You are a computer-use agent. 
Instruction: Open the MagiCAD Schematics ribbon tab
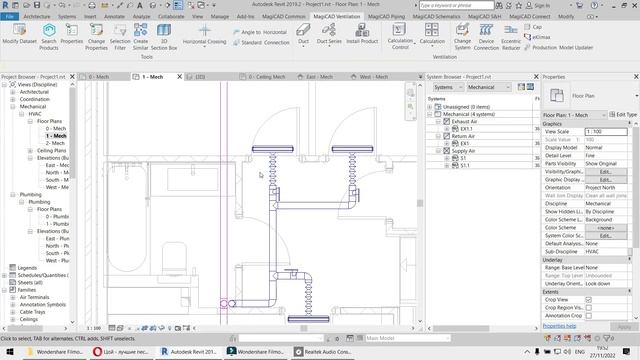pos(436,17)
